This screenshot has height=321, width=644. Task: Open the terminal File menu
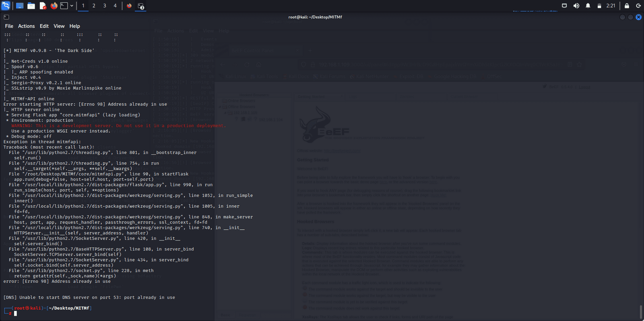pyautogui.click(x=9, y=26)
